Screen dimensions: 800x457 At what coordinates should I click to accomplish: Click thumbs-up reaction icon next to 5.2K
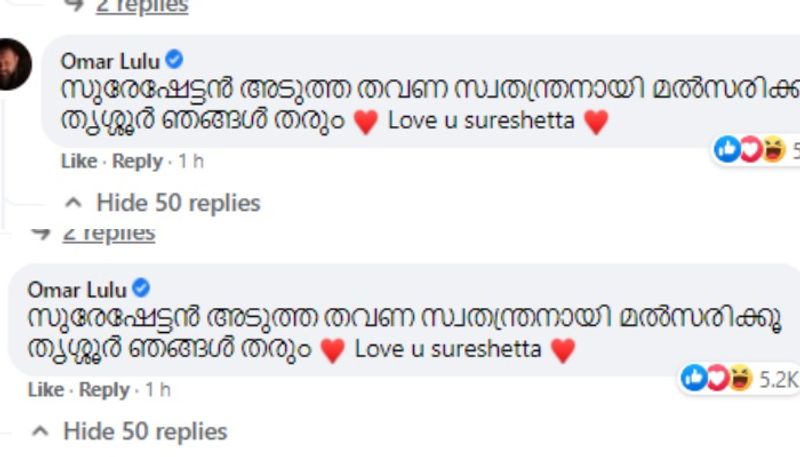(693, 378)
